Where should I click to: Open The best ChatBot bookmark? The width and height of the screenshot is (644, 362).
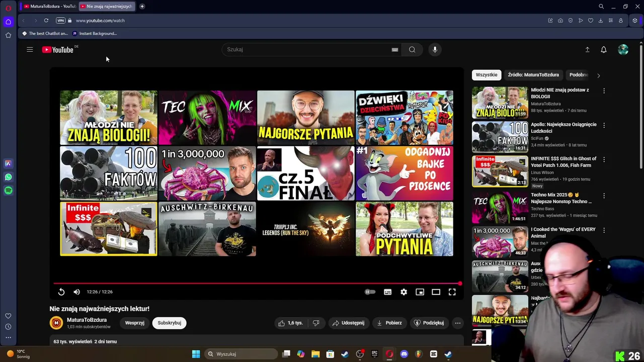[x=44, y=34]
